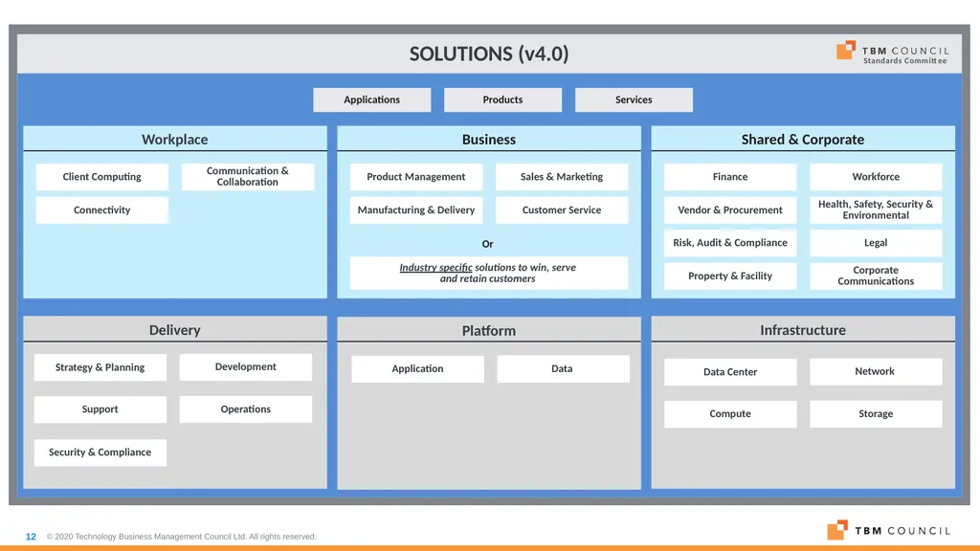Click the word Or in Business
Screen dimensions: 980x551
[x=487, y=244]
